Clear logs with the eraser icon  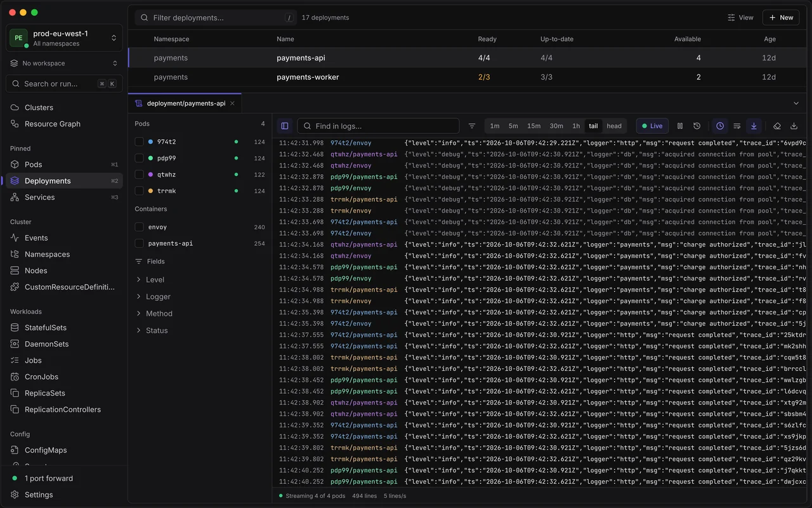777,126
